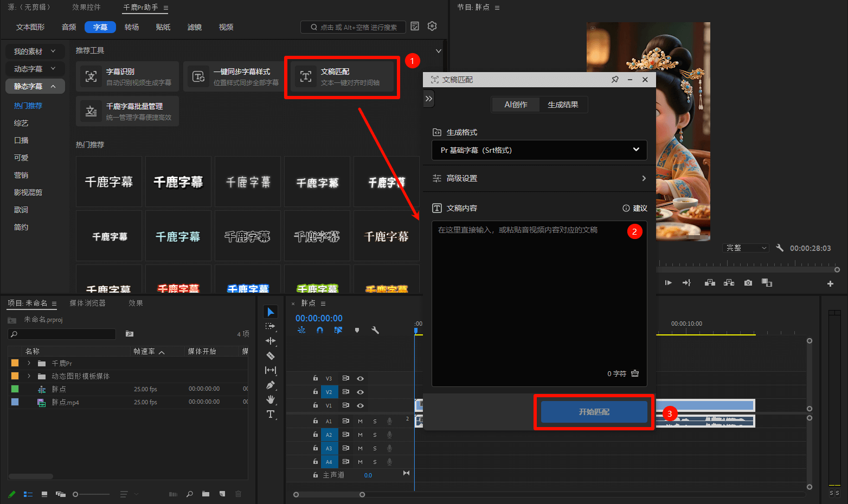Screen dimensions: 848x504
Task: Click the 建议 suggestion link
Action: [635, 208]
